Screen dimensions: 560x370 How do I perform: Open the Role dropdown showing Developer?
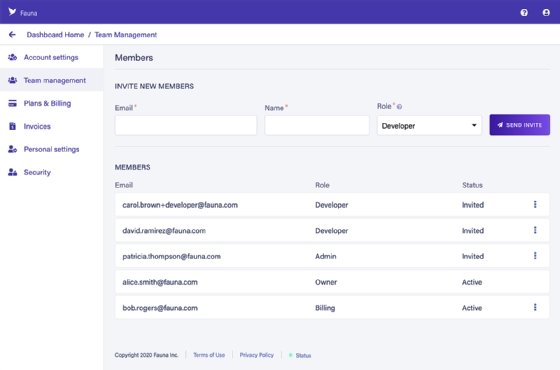click(429, 125)
